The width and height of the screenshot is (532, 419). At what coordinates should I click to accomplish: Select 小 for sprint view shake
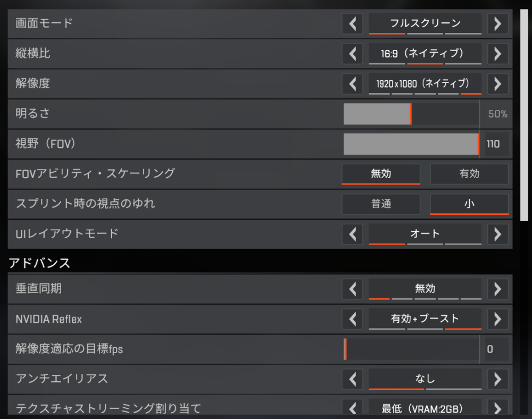(x=469, y=204)
